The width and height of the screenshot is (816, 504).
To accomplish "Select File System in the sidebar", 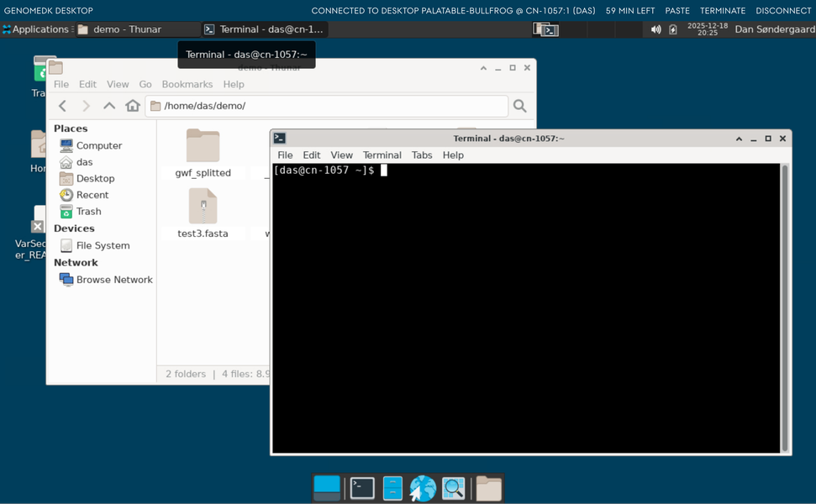I will (103, 246).
